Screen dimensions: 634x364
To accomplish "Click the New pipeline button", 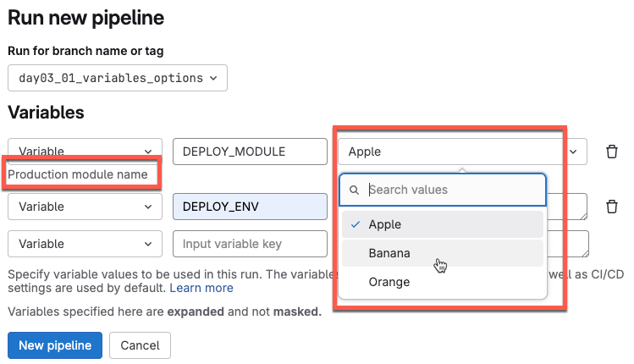I will click(x=55, y=345).
